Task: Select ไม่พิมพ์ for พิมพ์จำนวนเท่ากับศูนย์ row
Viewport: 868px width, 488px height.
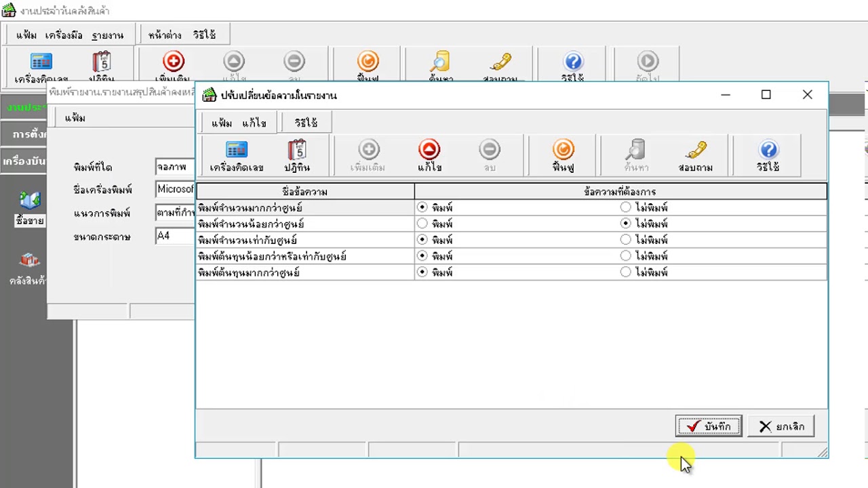Action: pyautogui.click(x=626, y=240)
